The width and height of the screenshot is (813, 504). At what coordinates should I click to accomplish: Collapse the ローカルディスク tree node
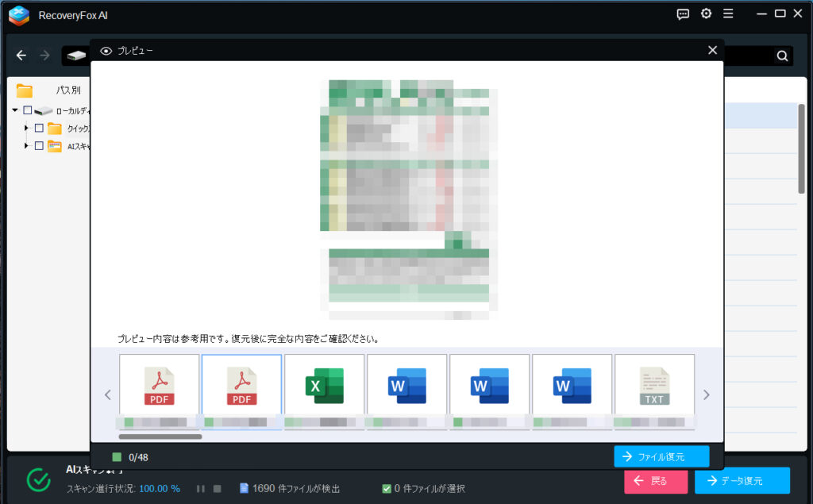[x=15, y=110]
